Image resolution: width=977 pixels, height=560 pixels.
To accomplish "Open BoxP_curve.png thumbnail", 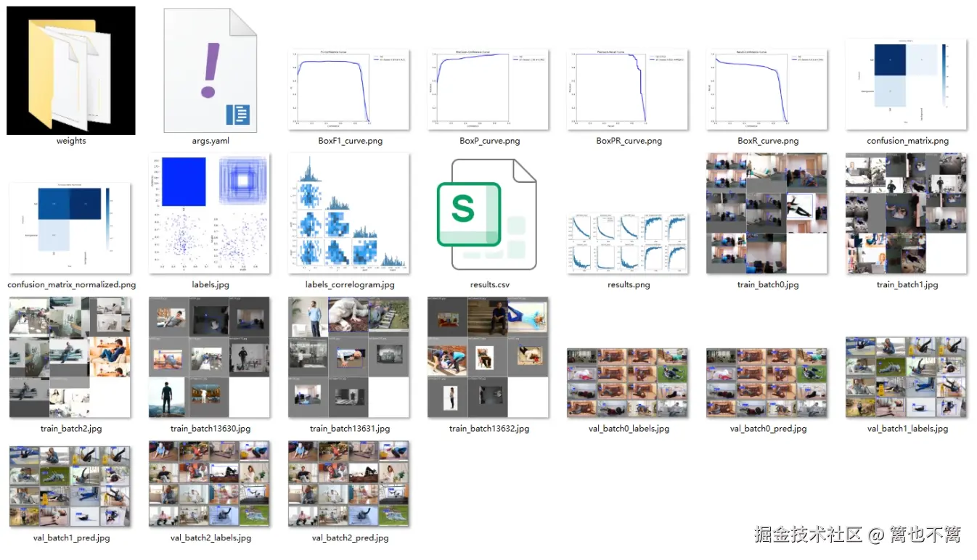I will (x=488, y=89).
